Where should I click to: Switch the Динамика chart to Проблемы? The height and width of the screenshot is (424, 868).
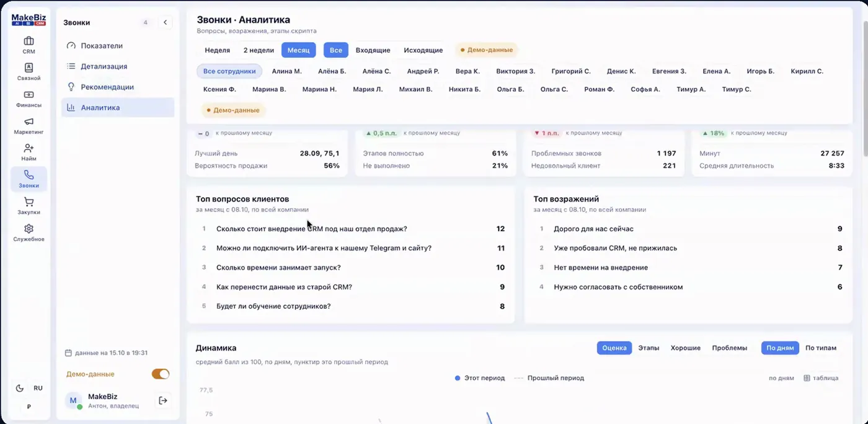pos(729,348)
